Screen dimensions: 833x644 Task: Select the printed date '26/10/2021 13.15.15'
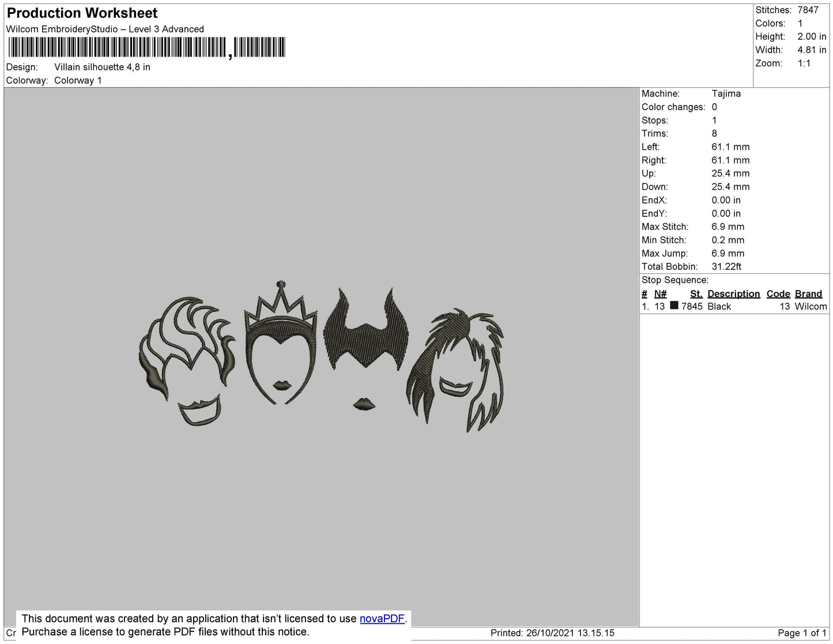pos(570,633)
